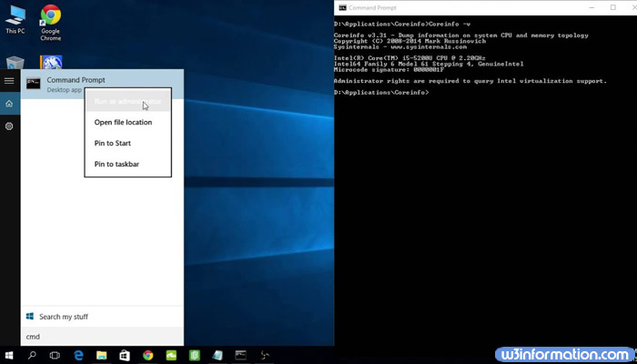
Task: Click the Microcode signature line in console
Action: [x=389, y=70]
